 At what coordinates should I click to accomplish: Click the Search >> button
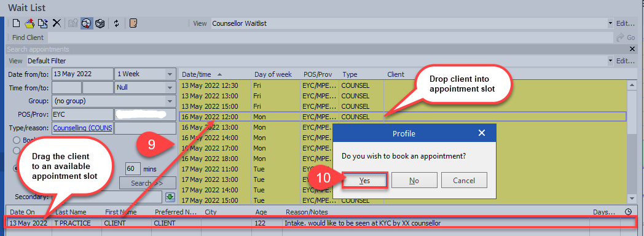point(147,183)
